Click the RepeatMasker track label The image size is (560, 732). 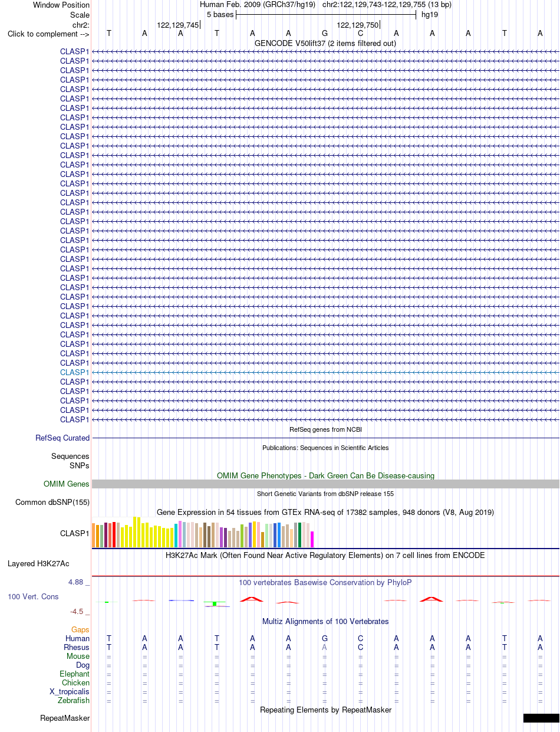click(x=65, y=718)
